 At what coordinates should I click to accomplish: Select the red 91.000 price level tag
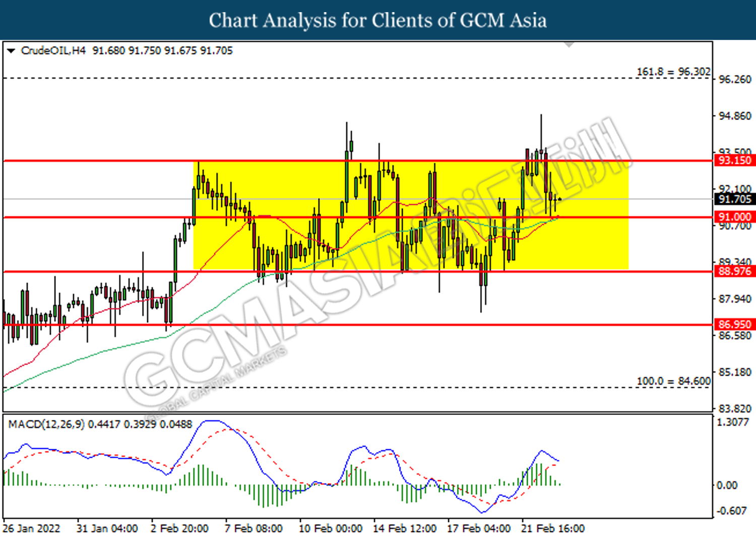point(734,217)
